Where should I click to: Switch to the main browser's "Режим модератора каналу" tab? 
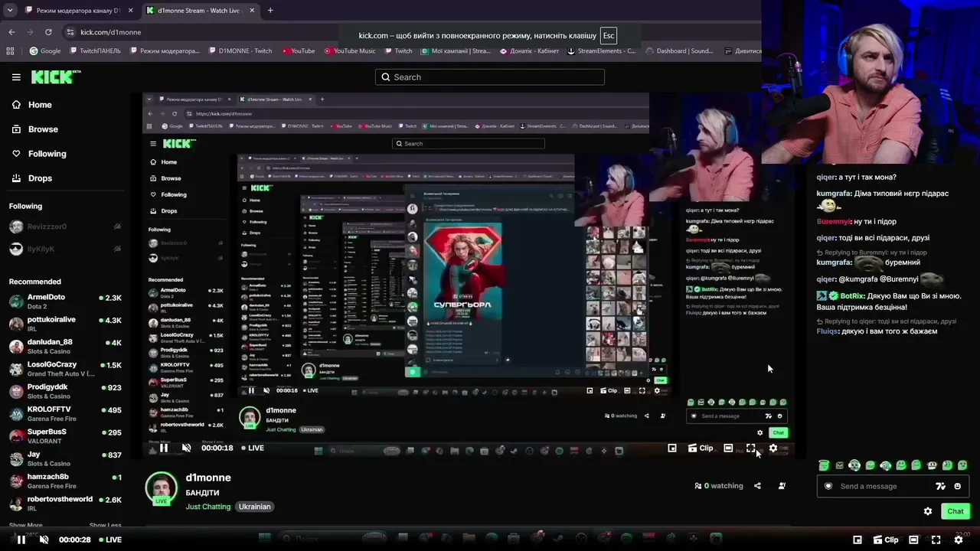79,11
